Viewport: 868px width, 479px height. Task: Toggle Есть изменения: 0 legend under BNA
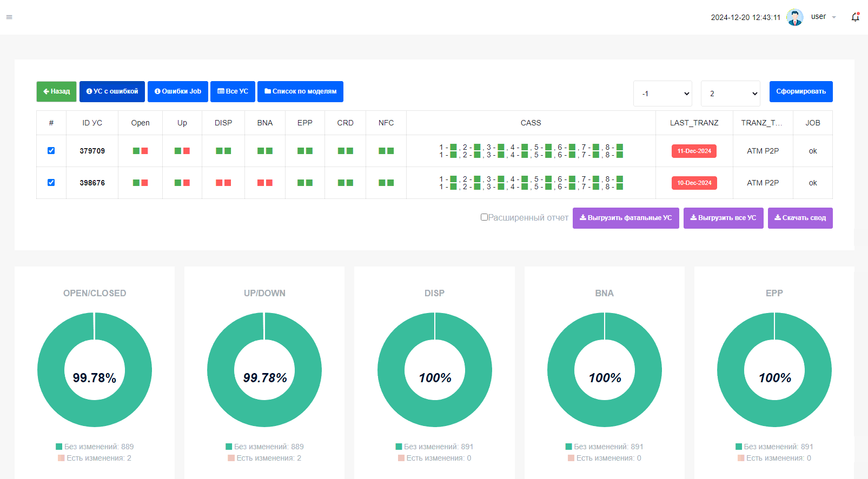coord(605,458)
